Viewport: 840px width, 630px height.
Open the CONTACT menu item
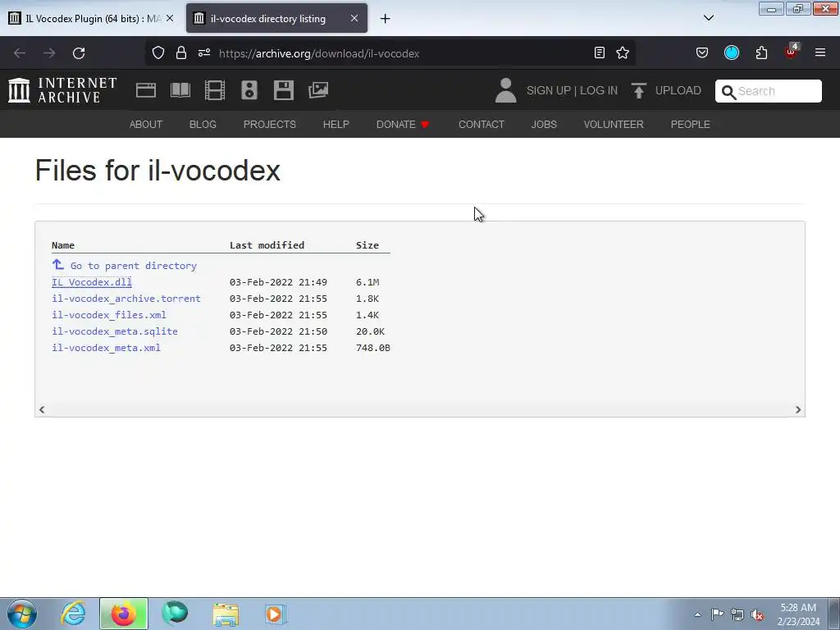coord(481,125)
